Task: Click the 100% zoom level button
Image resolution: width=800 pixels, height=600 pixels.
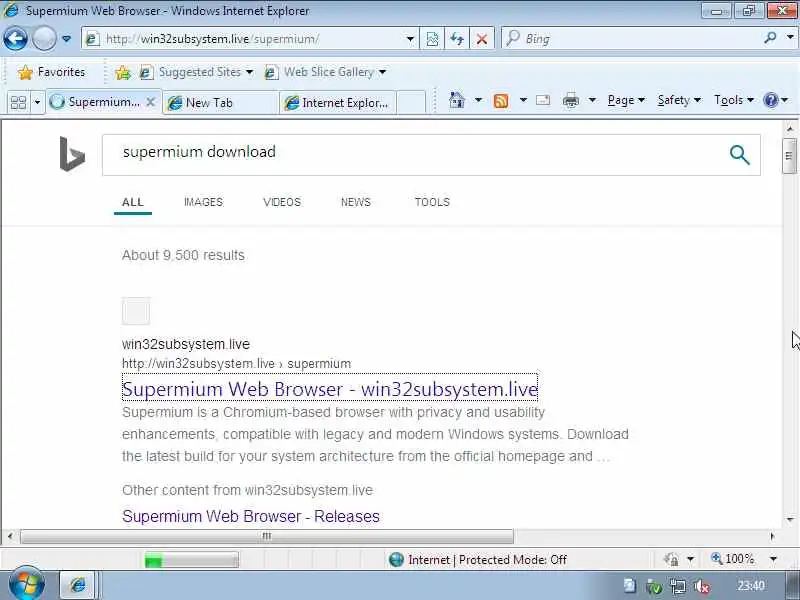Action: pyautogui.click(x=733, y=559)
